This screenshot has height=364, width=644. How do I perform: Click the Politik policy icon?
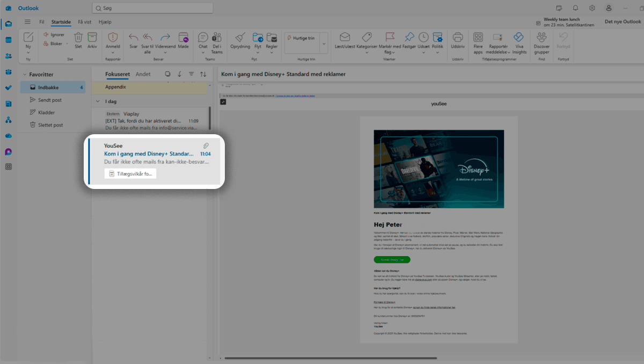438,38
